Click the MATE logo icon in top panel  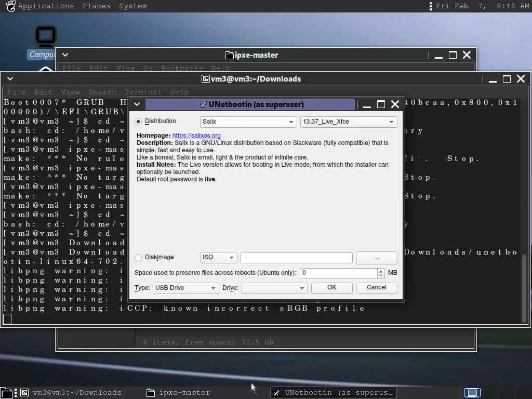coord(11,6)
